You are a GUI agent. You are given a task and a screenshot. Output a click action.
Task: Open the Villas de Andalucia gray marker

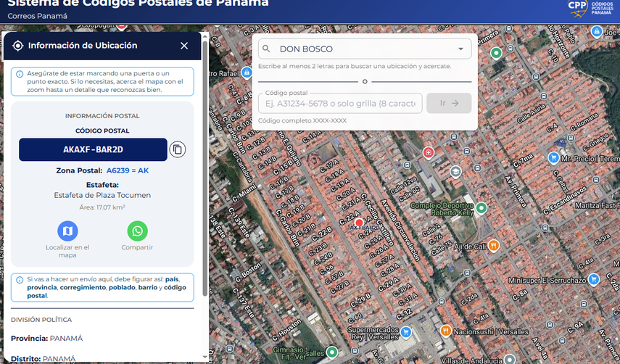[510, 359]
